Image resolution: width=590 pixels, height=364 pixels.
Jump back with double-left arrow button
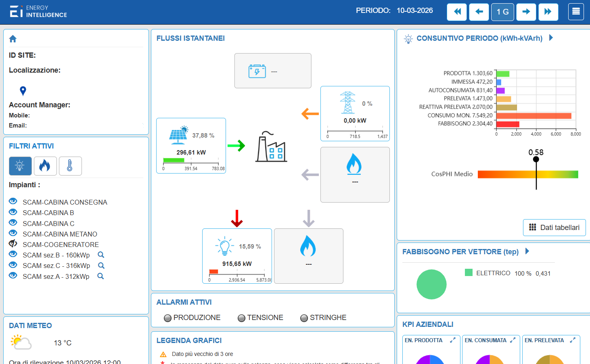(457, 12)
